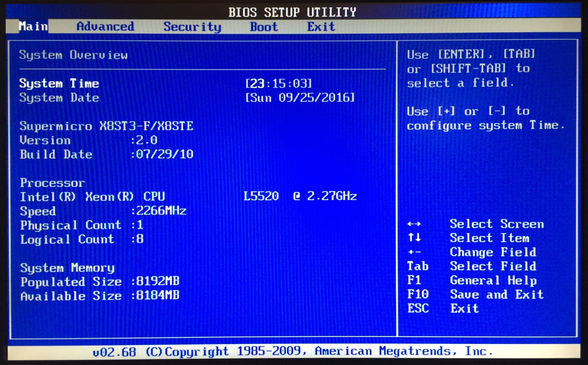
Task: Click the Select Item help entry
Action: pos(489,238)
